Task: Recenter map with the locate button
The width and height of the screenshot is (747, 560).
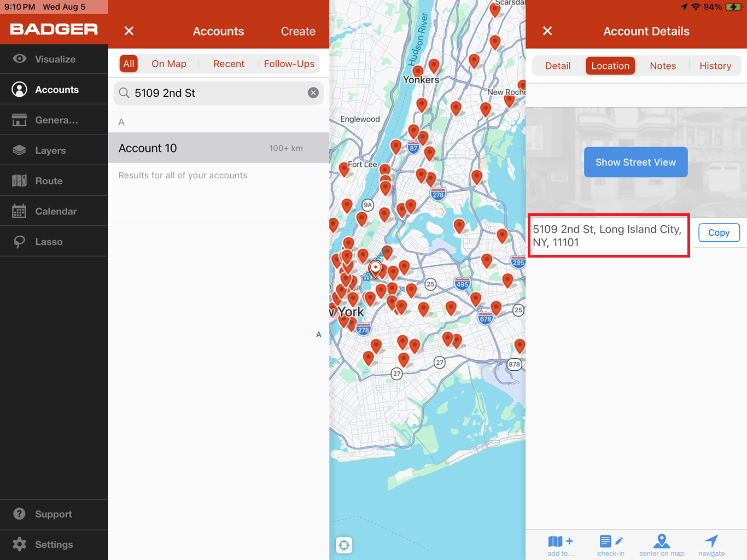Action: point(344,545)
